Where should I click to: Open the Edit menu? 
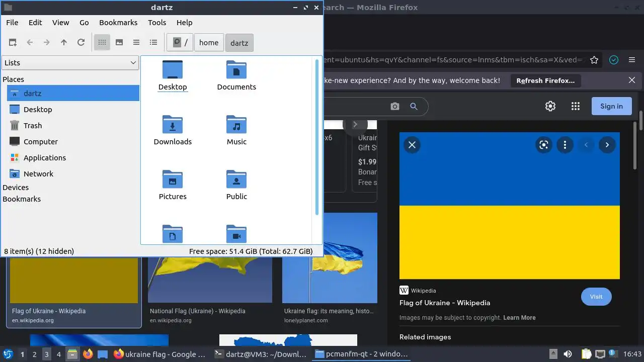tap(35, 23)
